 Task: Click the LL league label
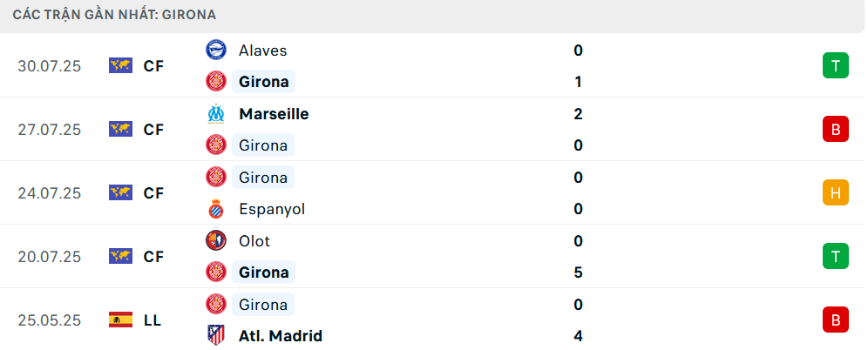(x=152, y=320)
